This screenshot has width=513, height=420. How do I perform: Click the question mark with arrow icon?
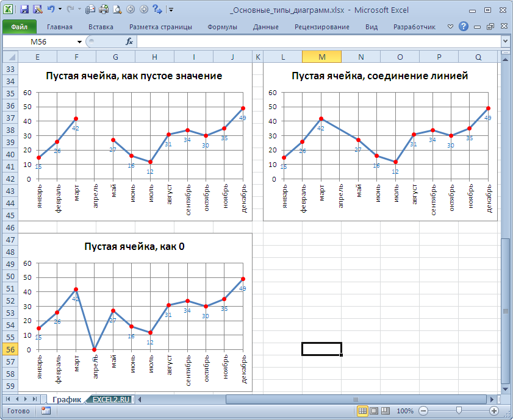[157, 9]
